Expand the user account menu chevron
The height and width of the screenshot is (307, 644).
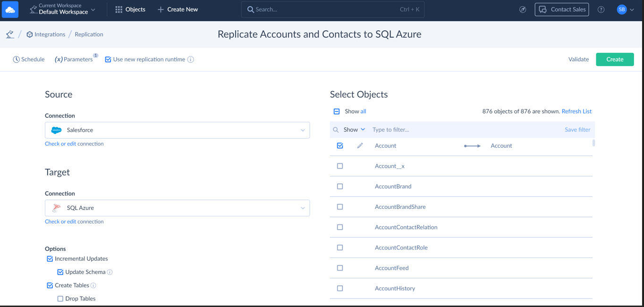click(632, 9)
